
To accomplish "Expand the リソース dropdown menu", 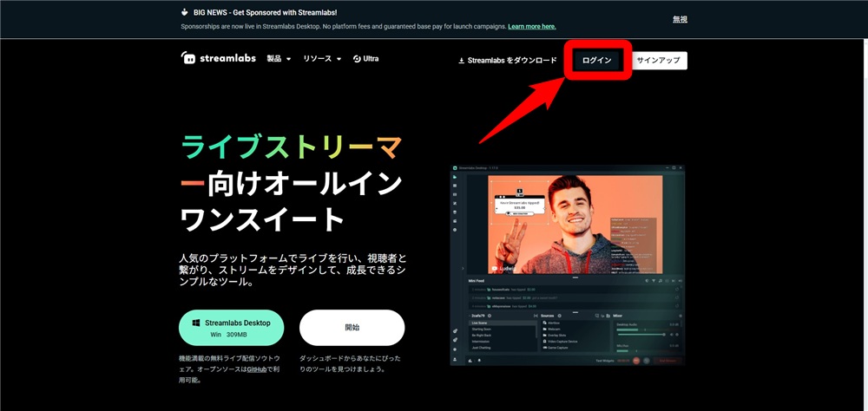I will click(x=322, y=59).
